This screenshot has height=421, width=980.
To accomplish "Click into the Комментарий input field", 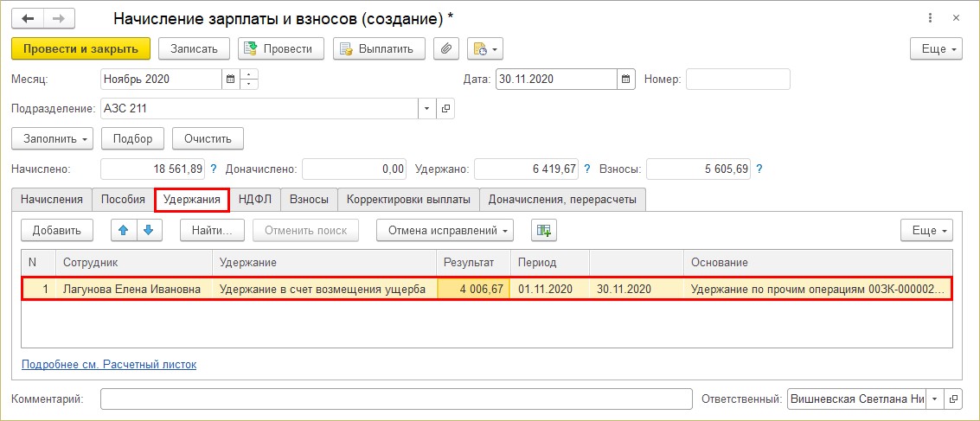I will [396, 399].
